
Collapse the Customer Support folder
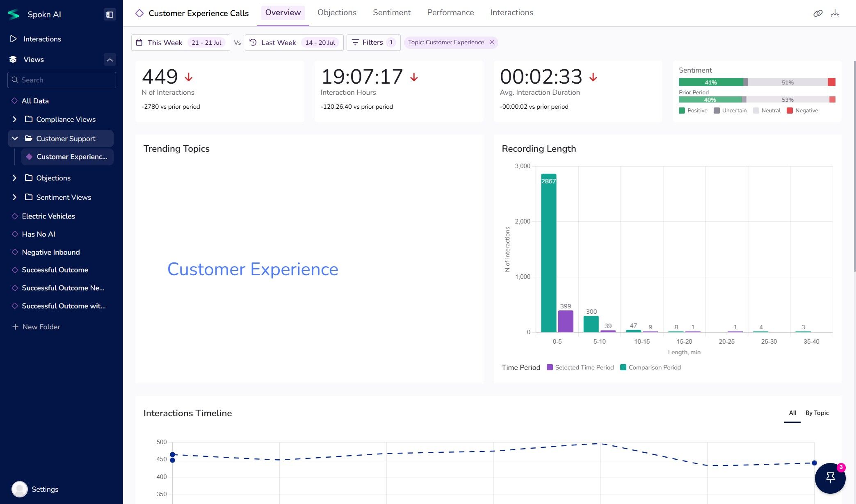[x=15, y=139]
